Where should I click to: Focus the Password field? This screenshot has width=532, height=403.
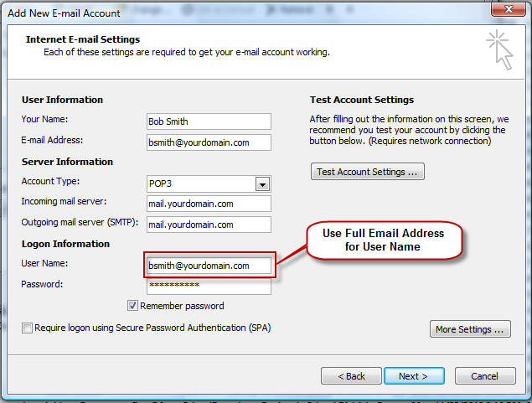point(209,287)
